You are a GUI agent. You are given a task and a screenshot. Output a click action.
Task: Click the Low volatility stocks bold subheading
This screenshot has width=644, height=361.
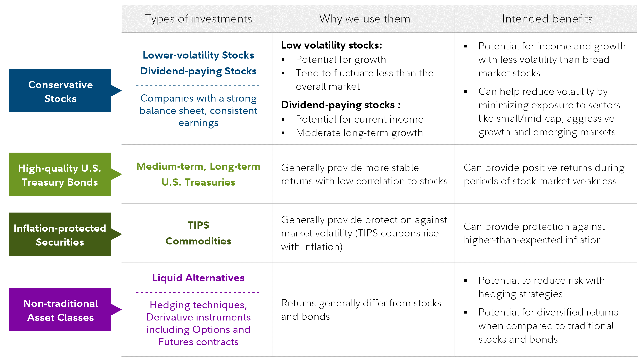[x=332, y=46]
